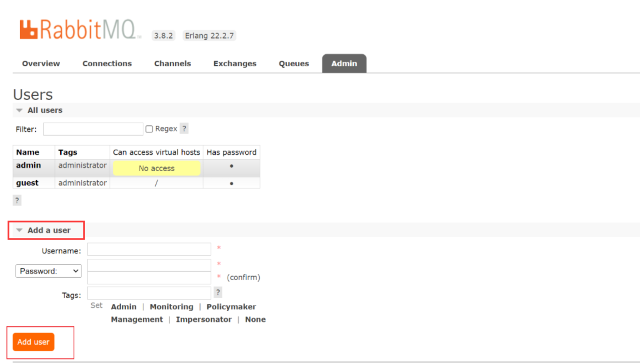Click the Erlang 22.2.7 version badge
The height and width of the screenshot is (364, 640).
click(x=209, y=35)
